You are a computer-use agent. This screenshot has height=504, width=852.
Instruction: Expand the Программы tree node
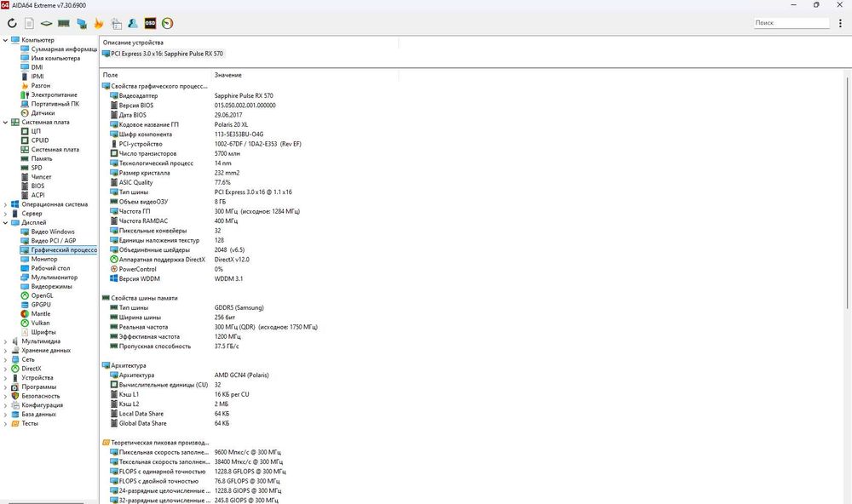pos(5,387)
